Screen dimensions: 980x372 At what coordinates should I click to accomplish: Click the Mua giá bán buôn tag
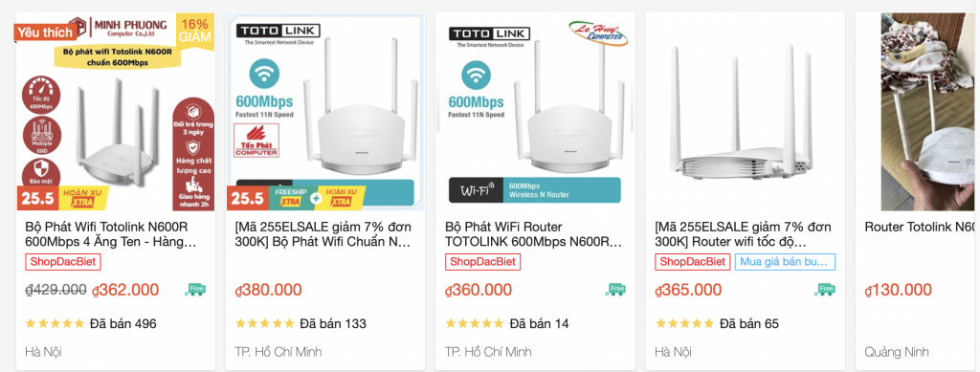click(785, 262)
